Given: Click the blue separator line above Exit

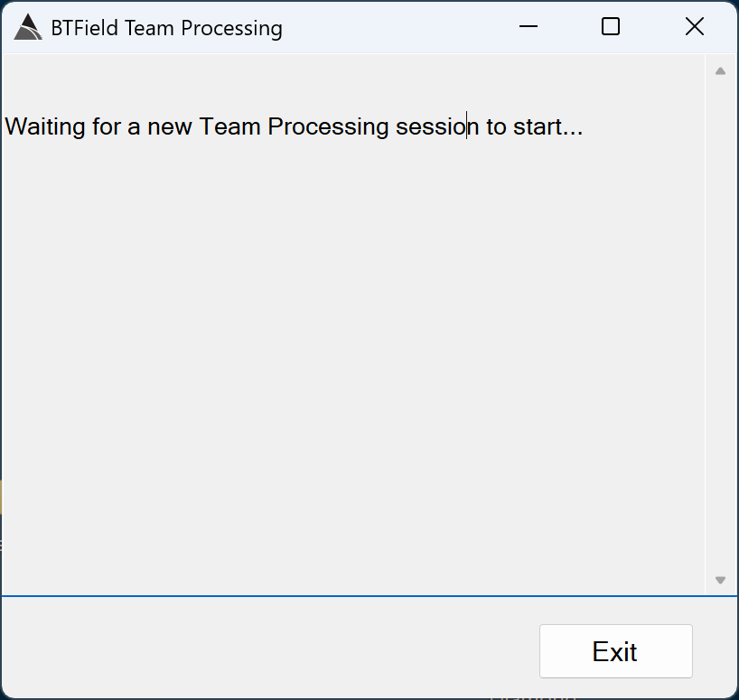Looking at the screenshot, I should click(361, 596).
